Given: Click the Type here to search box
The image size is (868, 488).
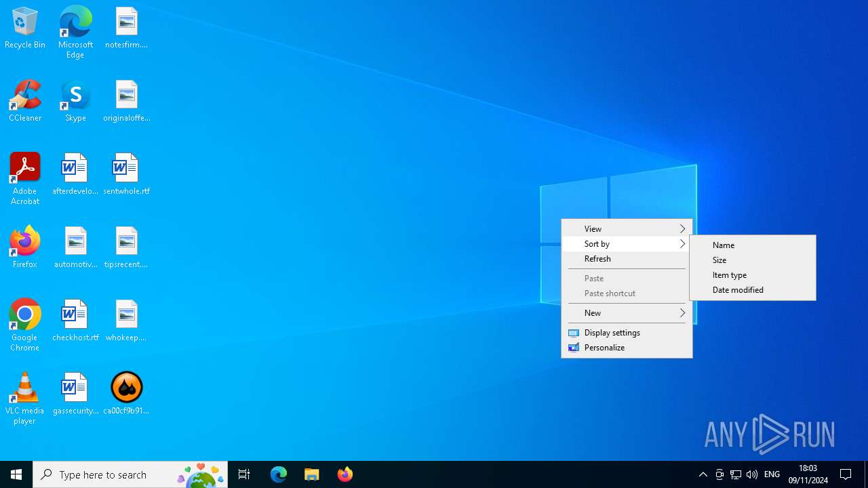Looking at the screenshot, I should coord(130,474).
